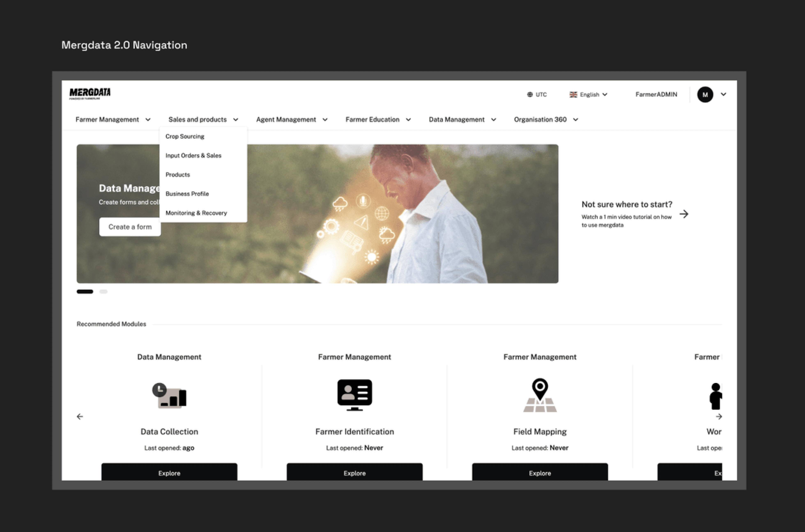This screenshot has height=532, width=805.
Task: Click the Data Collection module icon
Action: (x=169, y=396)
